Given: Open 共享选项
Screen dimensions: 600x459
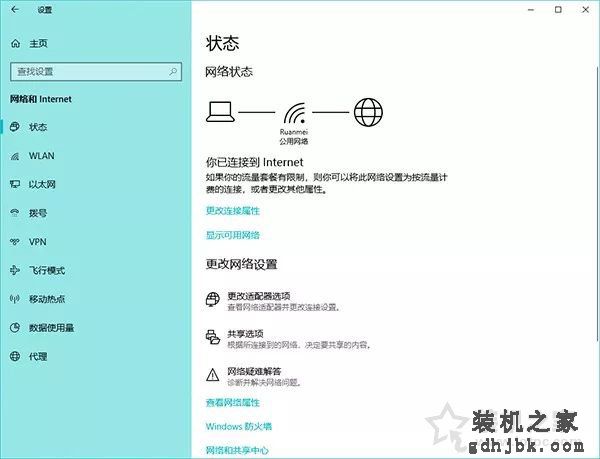Looking at the screenshot, I should (x=245, y=334).
